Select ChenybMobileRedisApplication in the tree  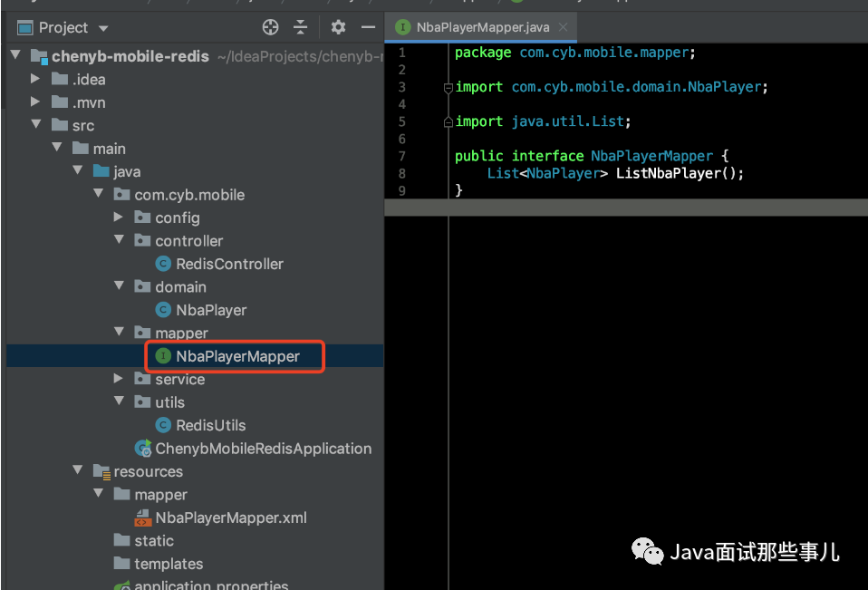[x=263, y=449]
